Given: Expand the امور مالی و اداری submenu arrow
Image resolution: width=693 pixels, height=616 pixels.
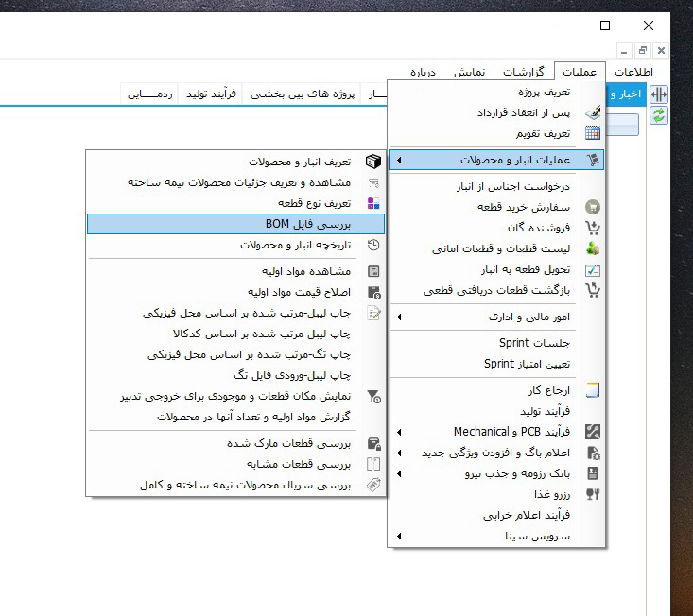Looking at the screenshot, I should [x=399, y=317].
